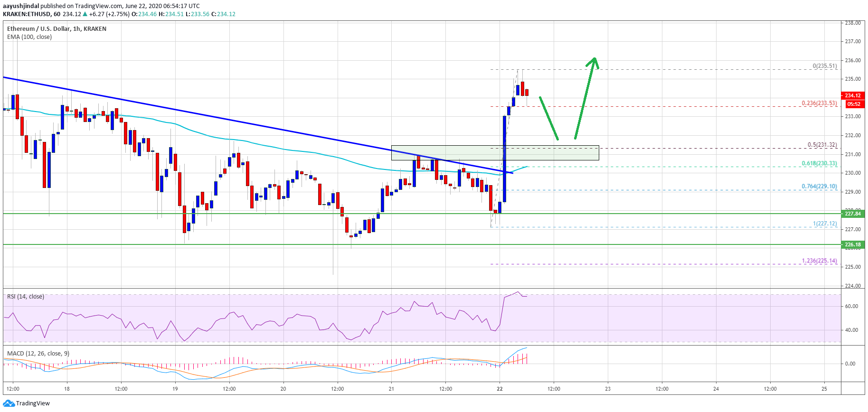Click the 238.00 price axis label
868x412 pixels.
click(x=853, y=23)
